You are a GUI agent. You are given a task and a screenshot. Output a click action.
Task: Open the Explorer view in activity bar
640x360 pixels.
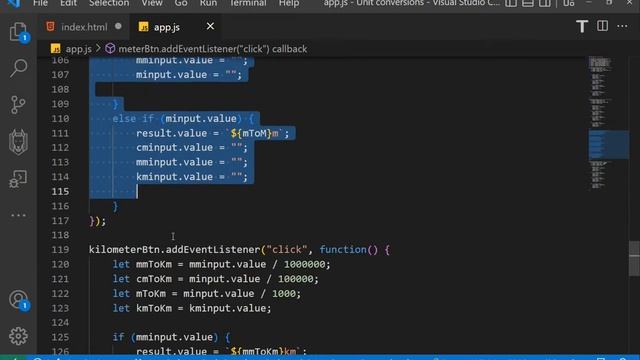point(18,32)
